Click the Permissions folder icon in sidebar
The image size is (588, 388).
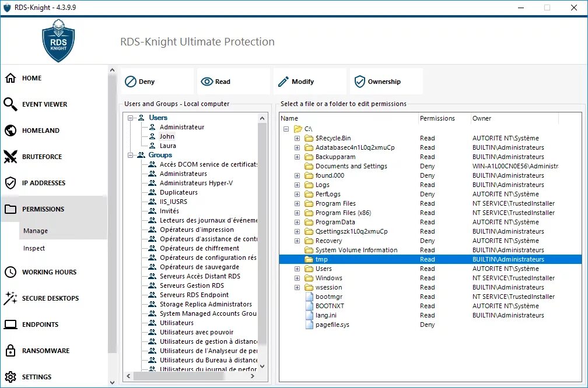coord(10,209)
